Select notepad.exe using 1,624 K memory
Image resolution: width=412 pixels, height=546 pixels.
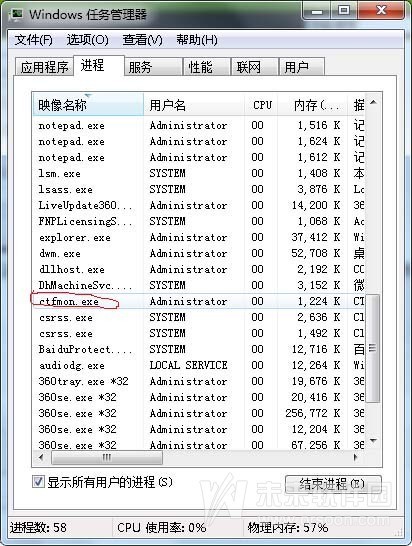[x=199, y=141]
